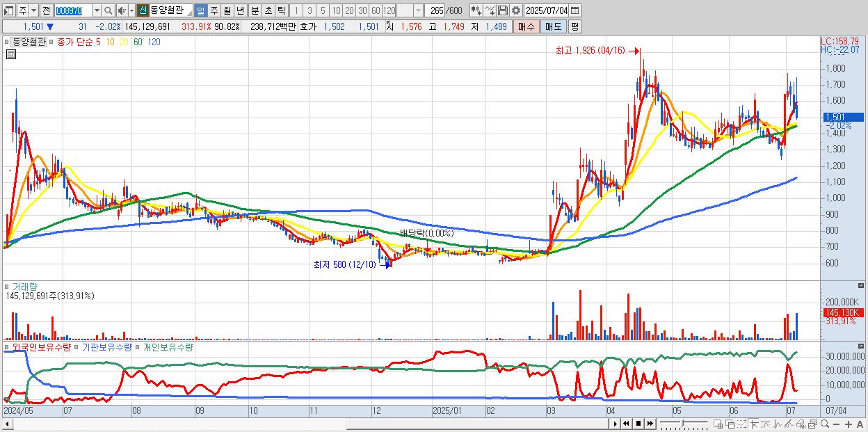This screenshot has width=868, height=432.
Task: Click the stop button in replay controls
Action: pos(638,424)
